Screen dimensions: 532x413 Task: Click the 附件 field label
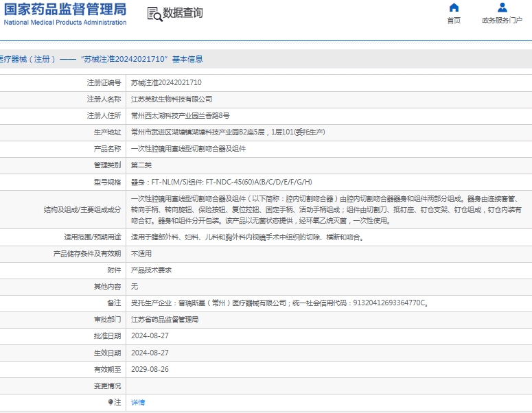click(114, 270)
